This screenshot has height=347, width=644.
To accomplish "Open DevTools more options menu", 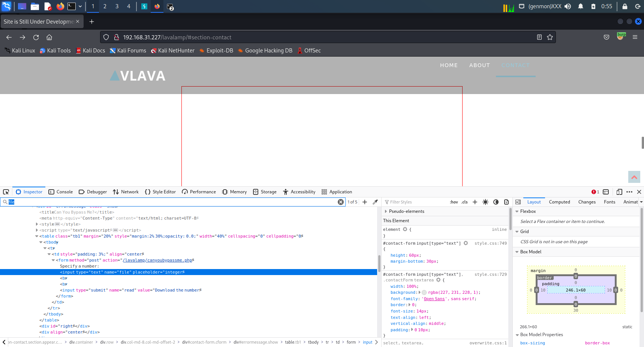I will pyautogui.click(x=629, y=192).
